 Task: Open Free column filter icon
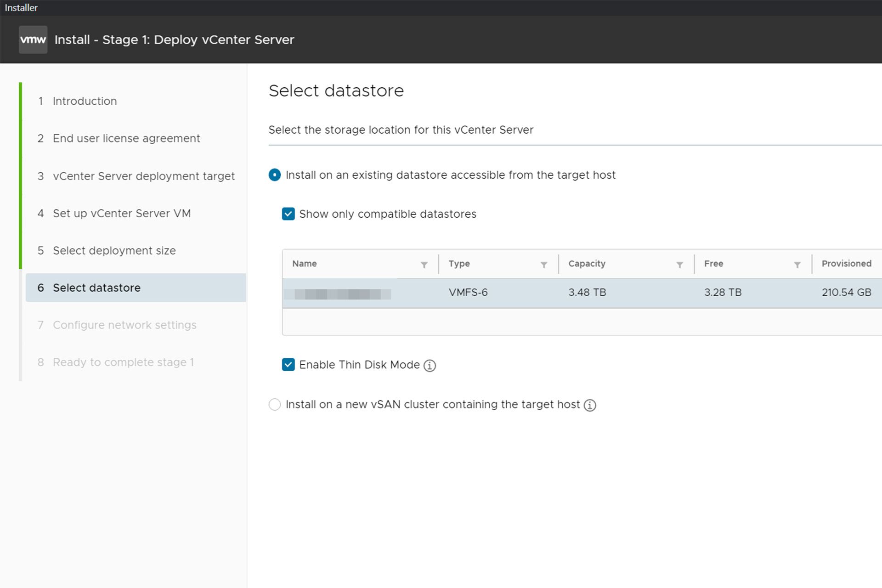pos(797,265)
